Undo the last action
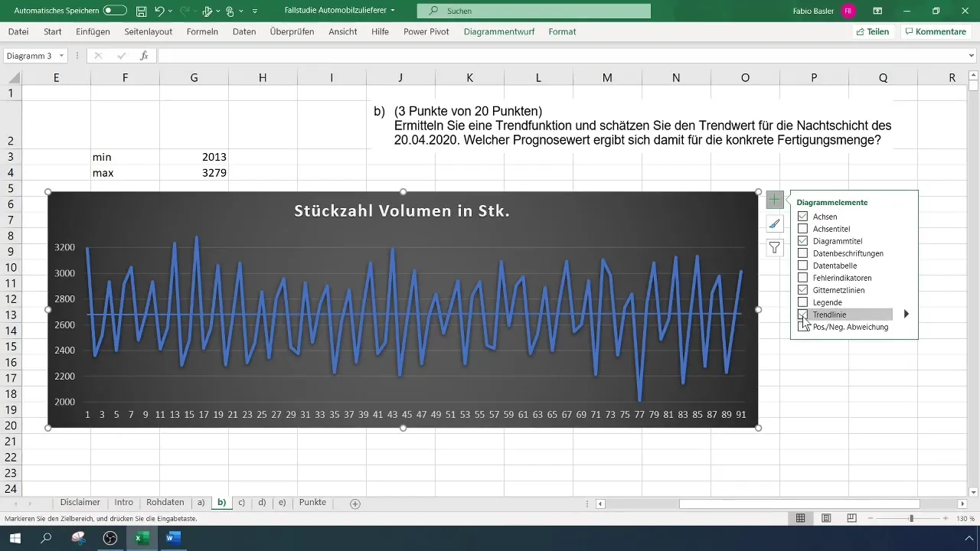980x551 pixels. 158,11
